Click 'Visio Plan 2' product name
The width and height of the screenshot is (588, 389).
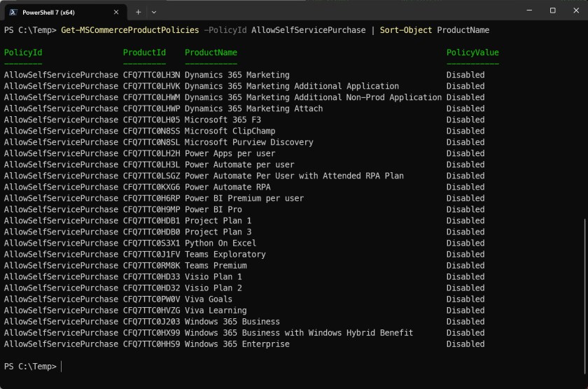tap(213, 288)
